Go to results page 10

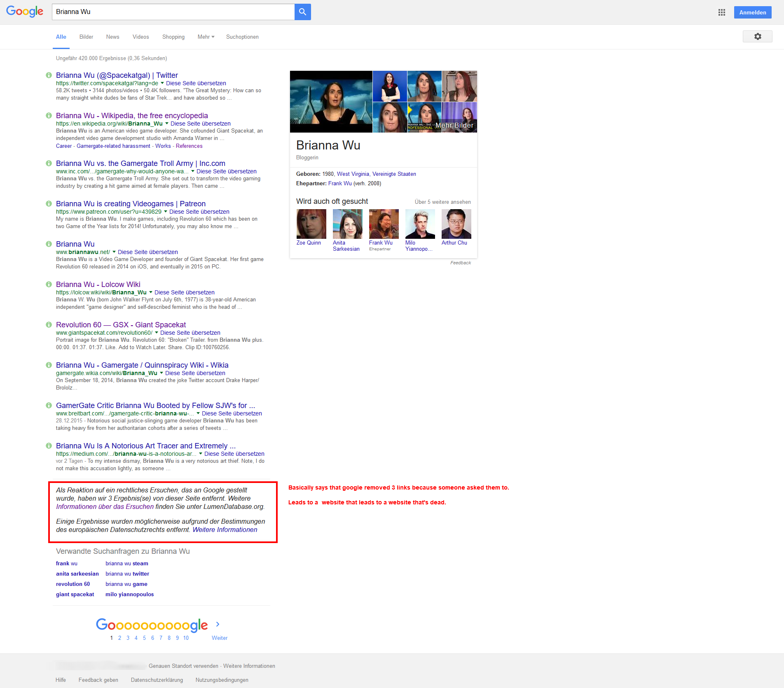(x=186, y=638)
